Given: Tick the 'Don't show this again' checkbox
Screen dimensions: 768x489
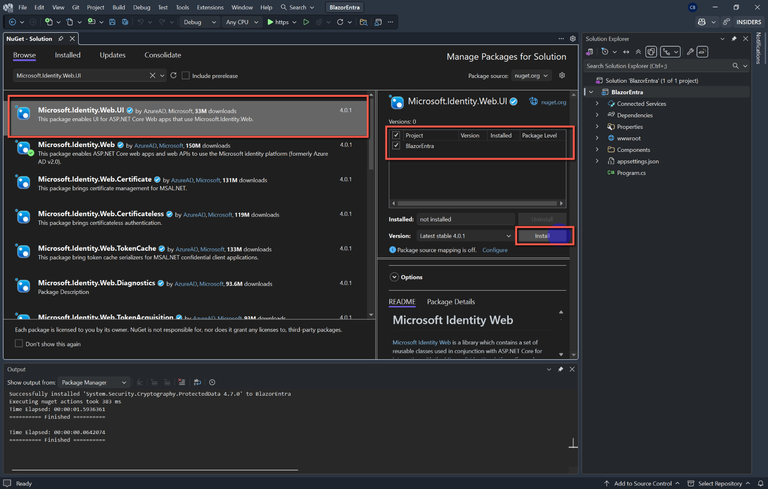Looking at the screenshot, I should coord(19,344).
